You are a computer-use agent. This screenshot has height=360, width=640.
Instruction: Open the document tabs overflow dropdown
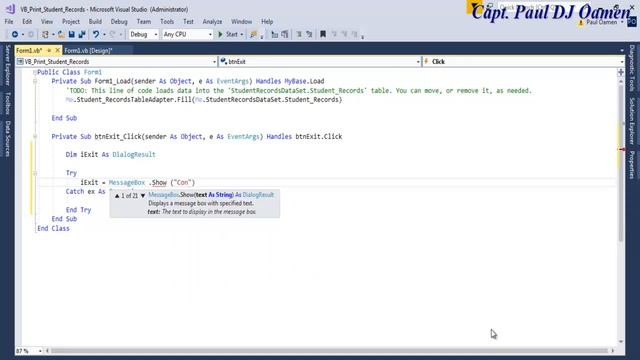tap(622, 50)
